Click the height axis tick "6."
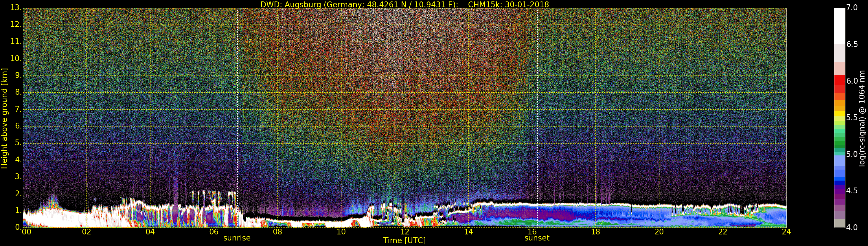The height and width of the screenshot is (246, 868). (x=18, y=126)
